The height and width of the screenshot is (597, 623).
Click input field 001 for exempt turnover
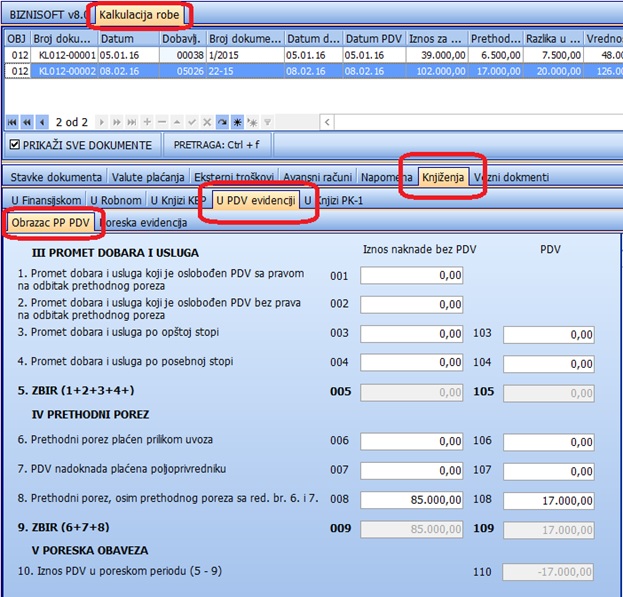411,275
